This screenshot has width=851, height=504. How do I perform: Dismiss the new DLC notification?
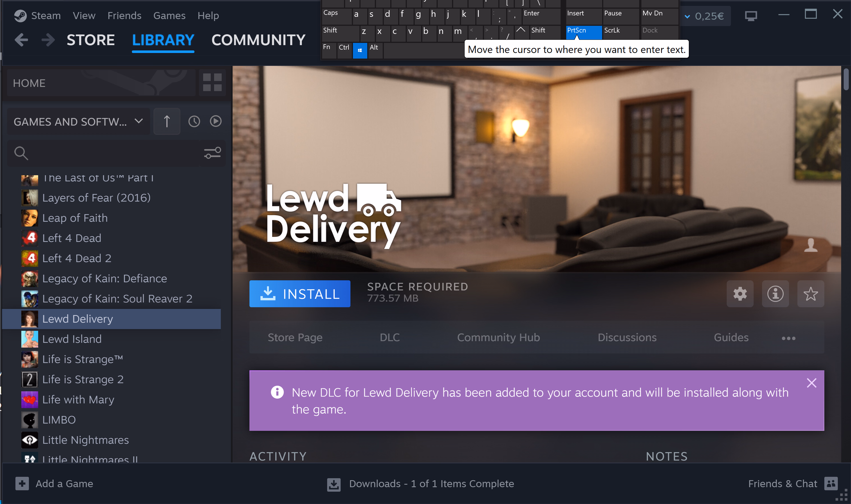[811, 383]
